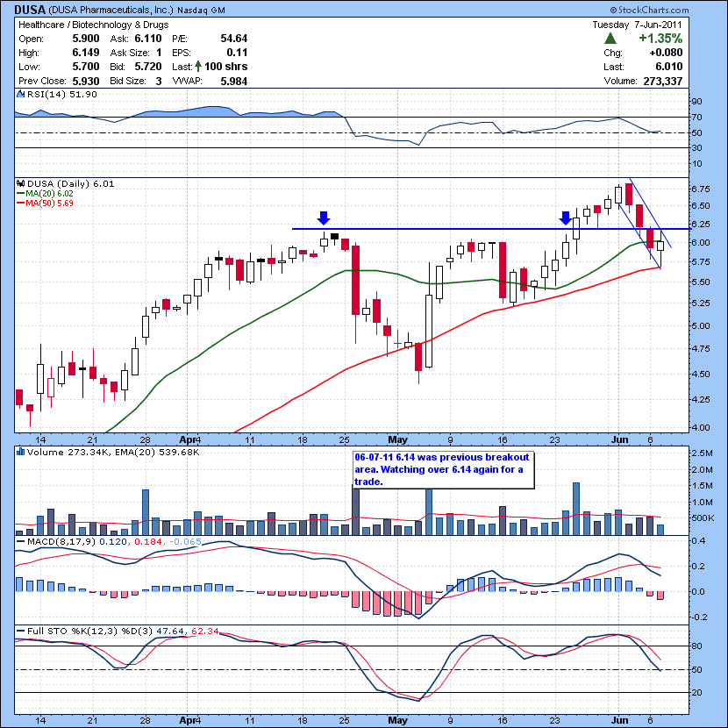
Task: Click the 90 level label on RSI axis
Action: [x=696, y=102]
